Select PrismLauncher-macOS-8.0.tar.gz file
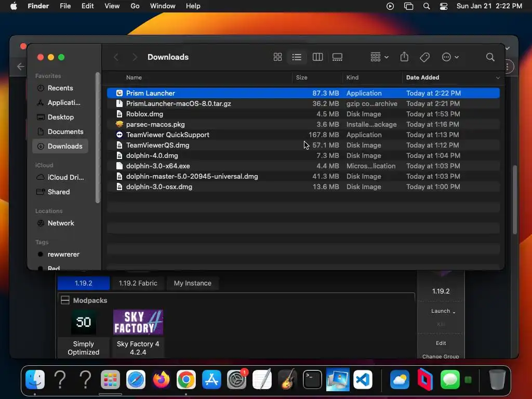 point(303,103)
